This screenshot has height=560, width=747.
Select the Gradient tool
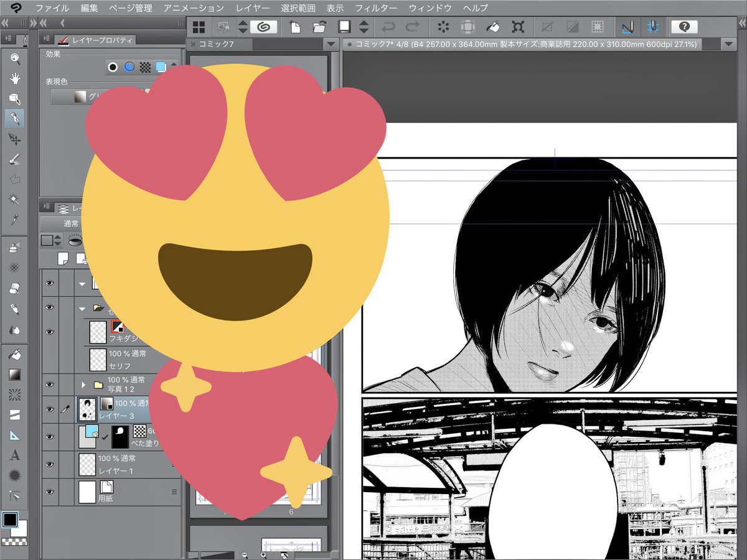(x=15, y=375)
